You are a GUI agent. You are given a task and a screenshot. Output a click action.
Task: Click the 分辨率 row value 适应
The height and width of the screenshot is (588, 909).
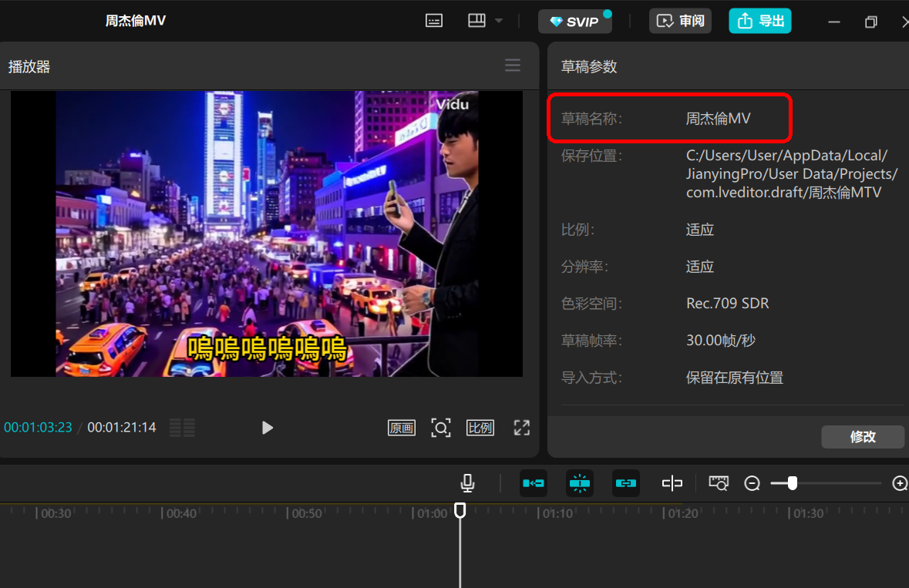pos(700,267)
